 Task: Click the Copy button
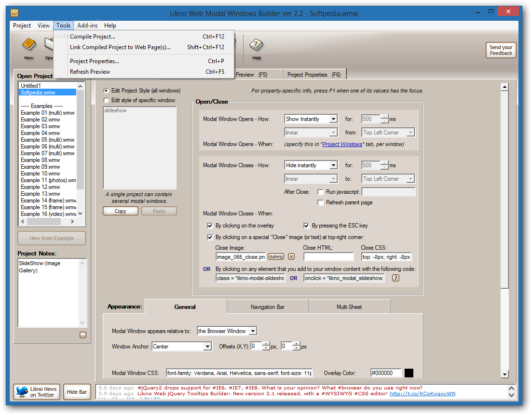(121, 211)
